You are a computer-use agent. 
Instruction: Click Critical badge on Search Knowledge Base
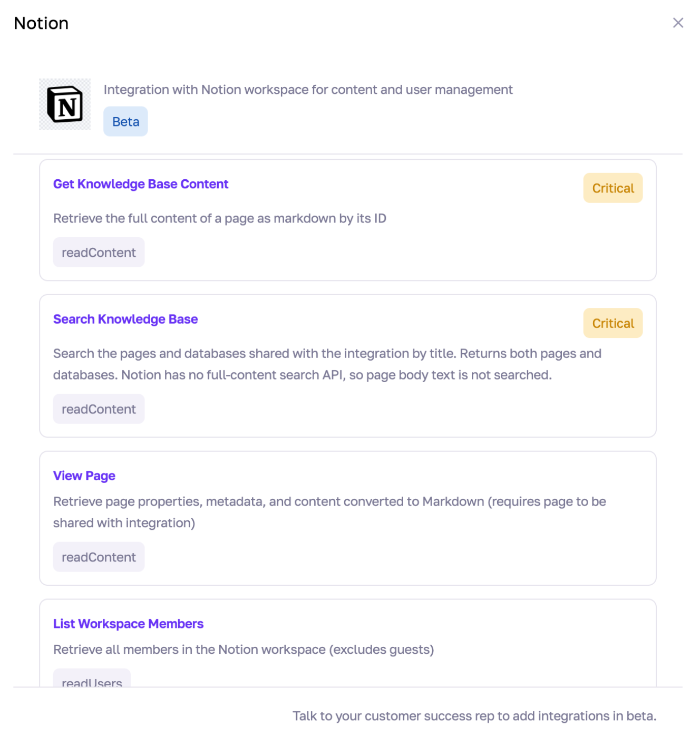tap(612, 323)
